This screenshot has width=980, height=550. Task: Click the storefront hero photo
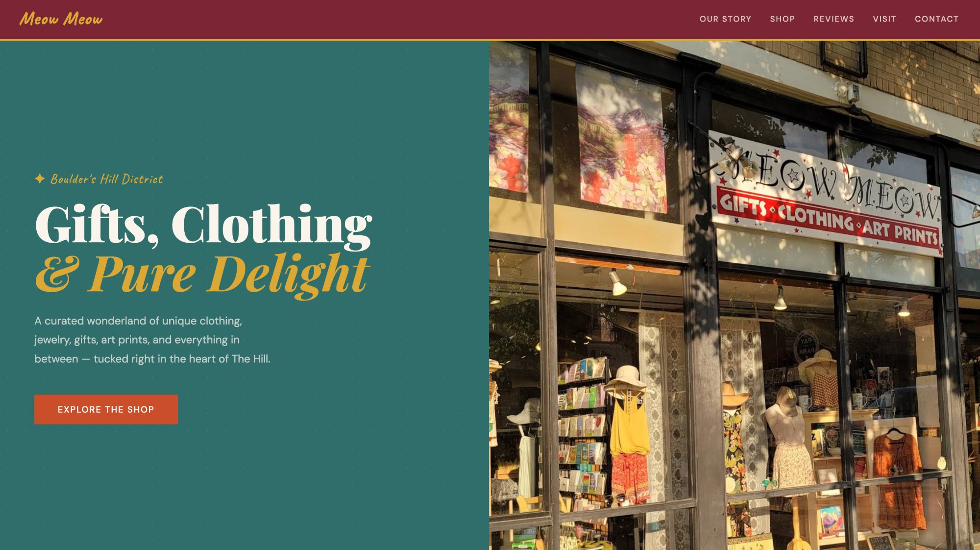(735, 295)
